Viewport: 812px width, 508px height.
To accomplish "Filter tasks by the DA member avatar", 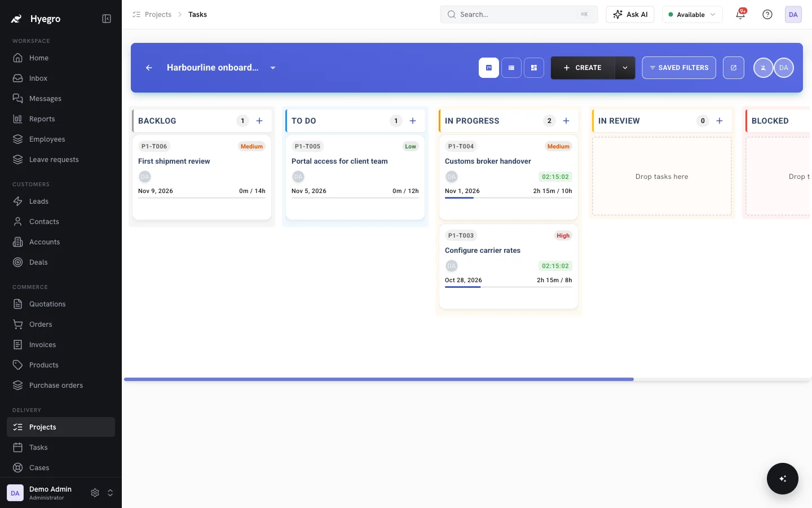I will click(784, 68).
